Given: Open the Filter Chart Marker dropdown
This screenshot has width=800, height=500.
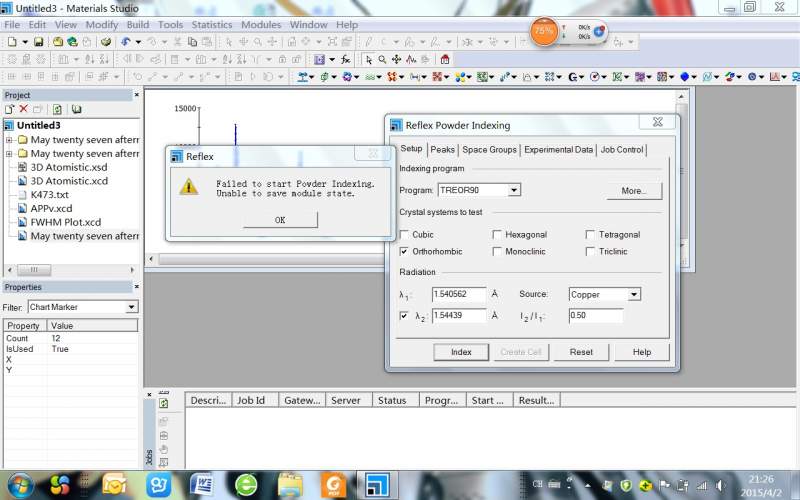Looking at the screenshot, I should [x=131, y=307].
